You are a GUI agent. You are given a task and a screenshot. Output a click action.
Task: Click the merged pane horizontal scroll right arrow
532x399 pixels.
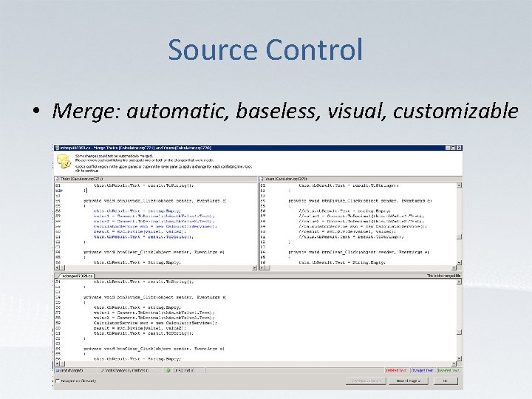point(454,364)
